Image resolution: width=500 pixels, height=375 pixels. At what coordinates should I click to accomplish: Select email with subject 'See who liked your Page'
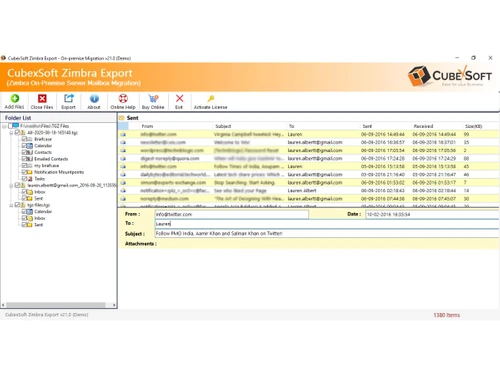(x=308, y=191)
